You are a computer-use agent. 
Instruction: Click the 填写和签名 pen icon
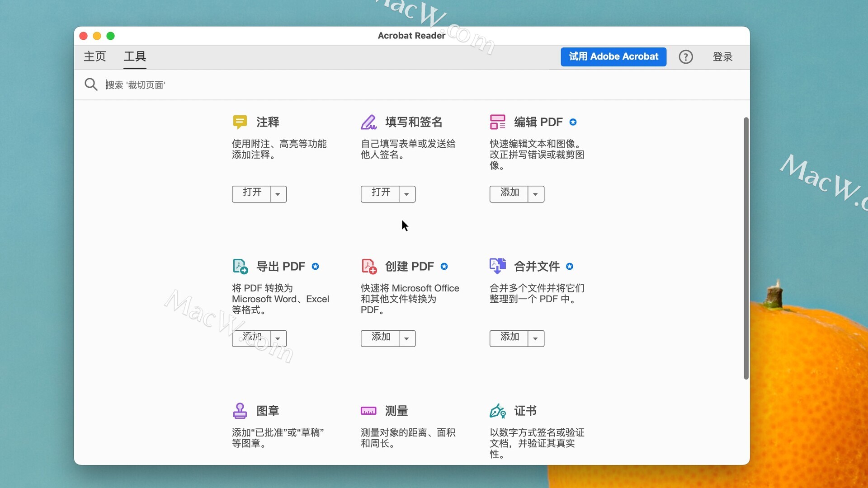click(368, 122)
